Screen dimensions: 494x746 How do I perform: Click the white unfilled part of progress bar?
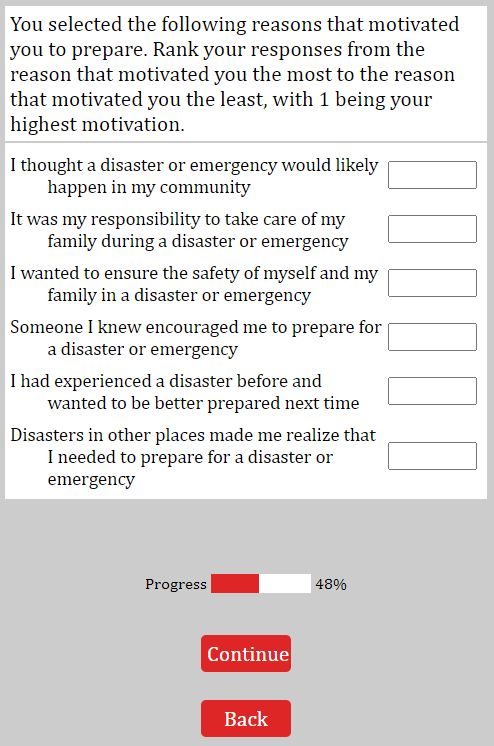tap(285, 583)
